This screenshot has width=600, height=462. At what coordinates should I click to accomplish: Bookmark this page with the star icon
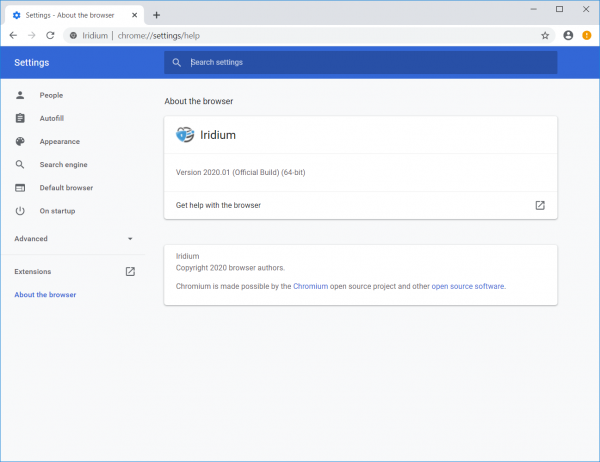545,35
